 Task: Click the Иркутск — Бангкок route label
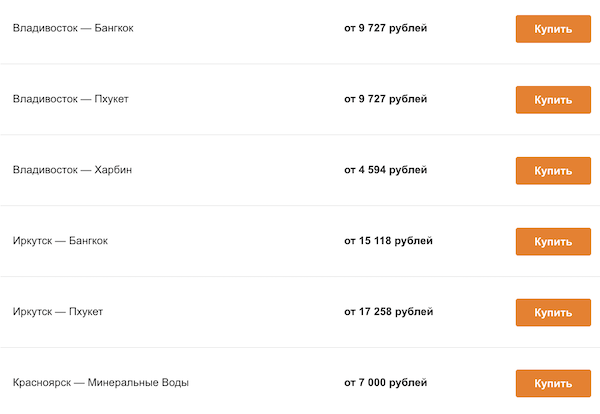60,241
